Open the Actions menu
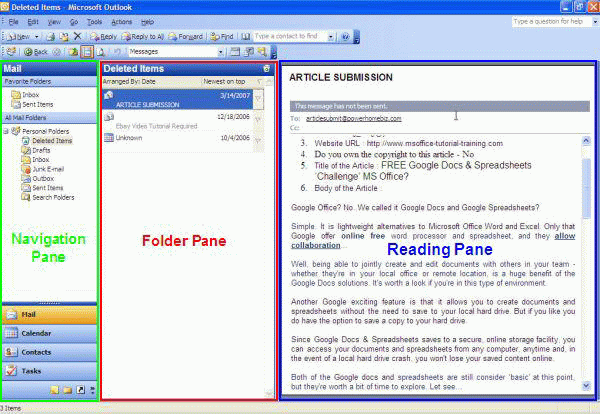The image size is (600, 414). 122,22
